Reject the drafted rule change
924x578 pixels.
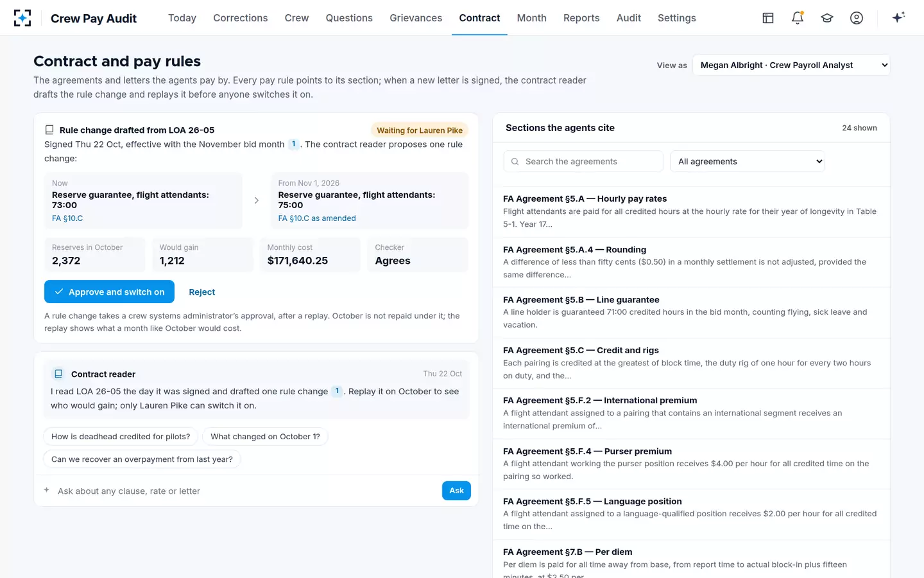pos(202,292)
